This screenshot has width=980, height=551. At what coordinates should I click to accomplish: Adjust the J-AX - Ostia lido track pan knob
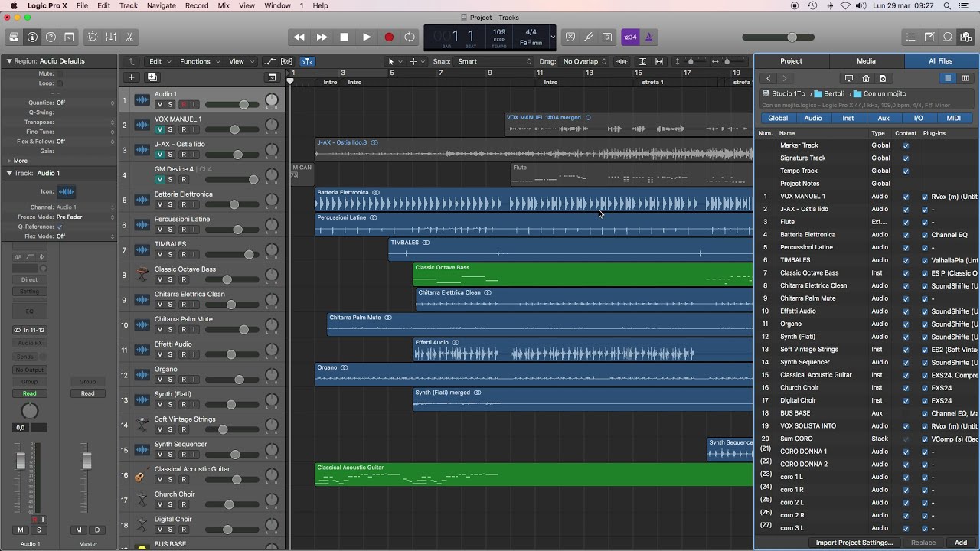coord(272,151)
